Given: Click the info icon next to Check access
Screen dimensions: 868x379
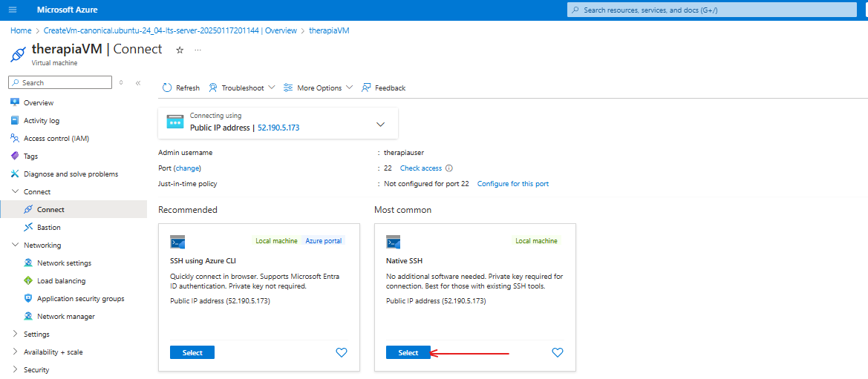Looking at the screenshot, I should [x=449, y=168].
